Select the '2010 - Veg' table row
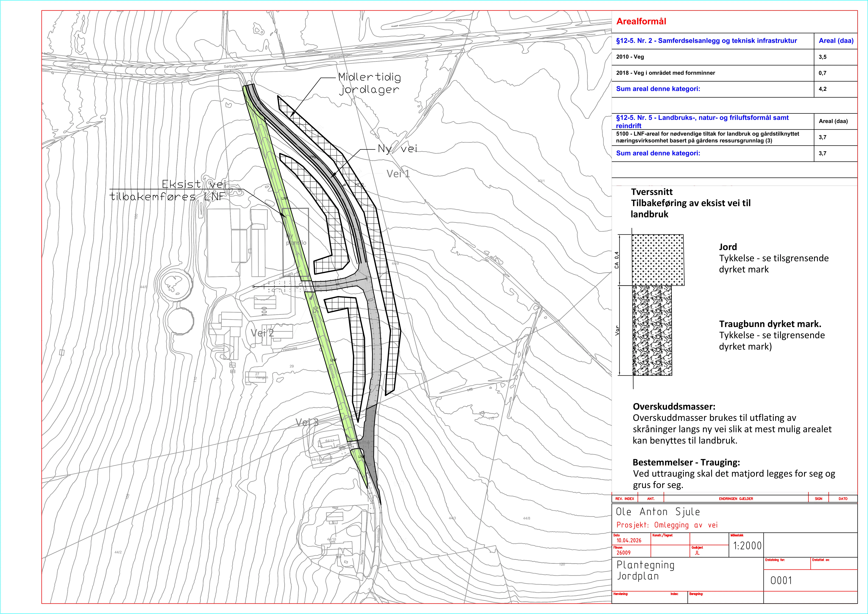The height and width of the screenshot is (614, 868). point(734,57)
